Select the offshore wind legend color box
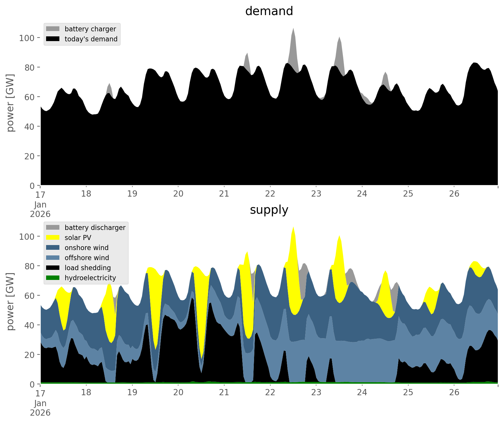Viewport: 504px width, 423px height. click(x=53, y=258)
